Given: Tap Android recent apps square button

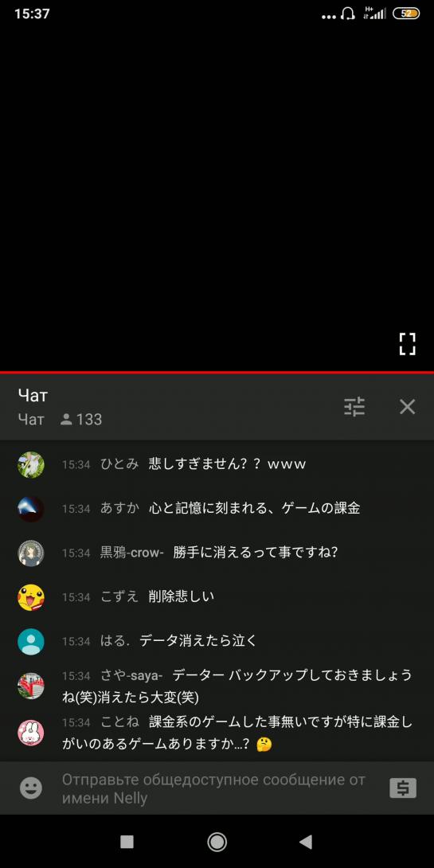Looking at the screenshot, I should click(x=127, y=842).
